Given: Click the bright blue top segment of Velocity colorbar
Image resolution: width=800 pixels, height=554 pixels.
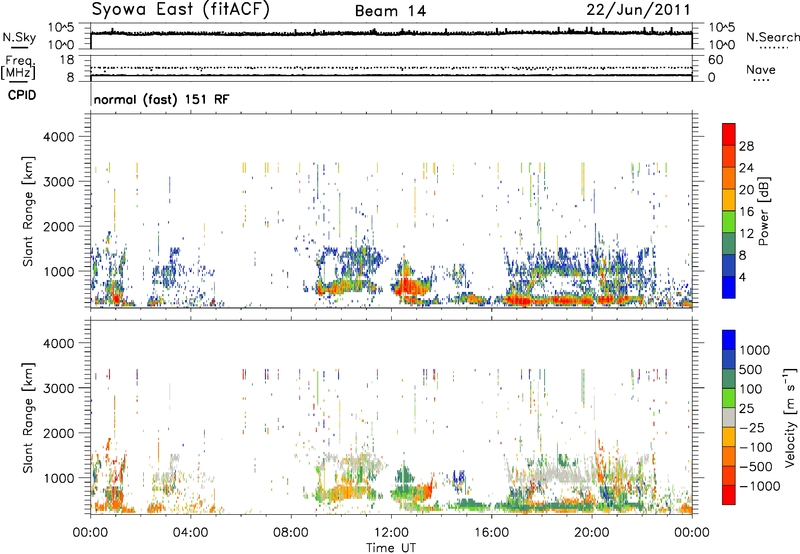Looking at the screenshot, I should pyautogui.click(x=729, y=339).
